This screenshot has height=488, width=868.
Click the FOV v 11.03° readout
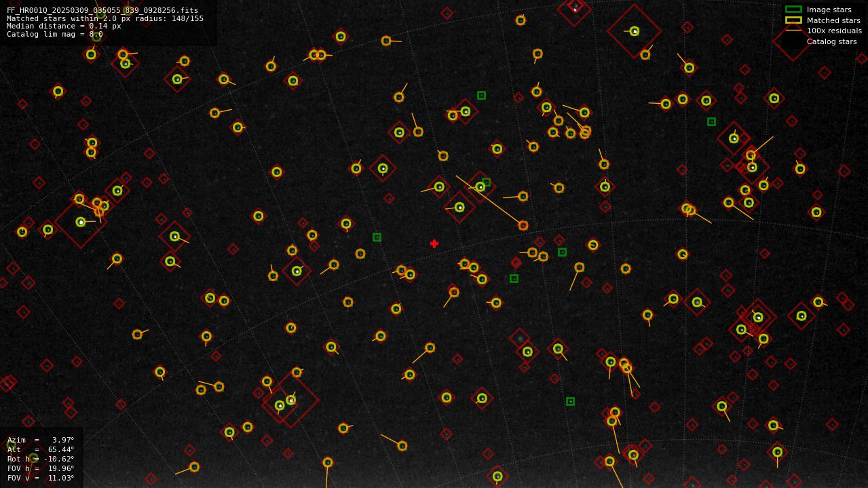point(41,478)
